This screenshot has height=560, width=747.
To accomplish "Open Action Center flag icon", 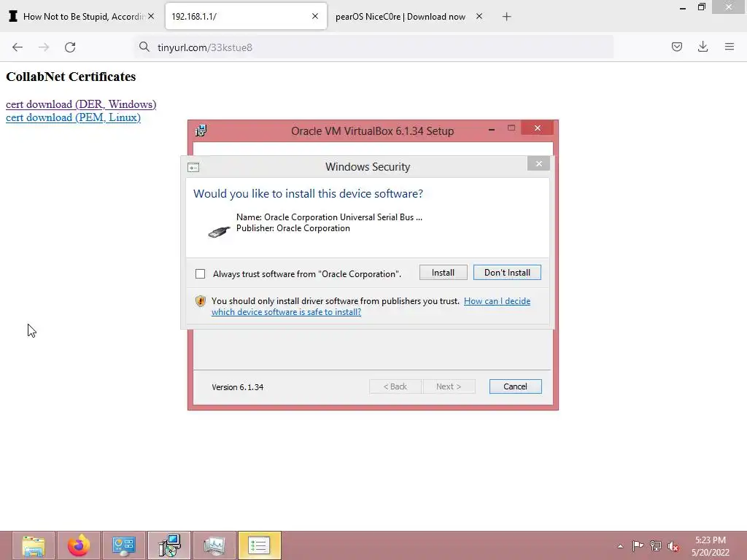I will click(638, 545).
